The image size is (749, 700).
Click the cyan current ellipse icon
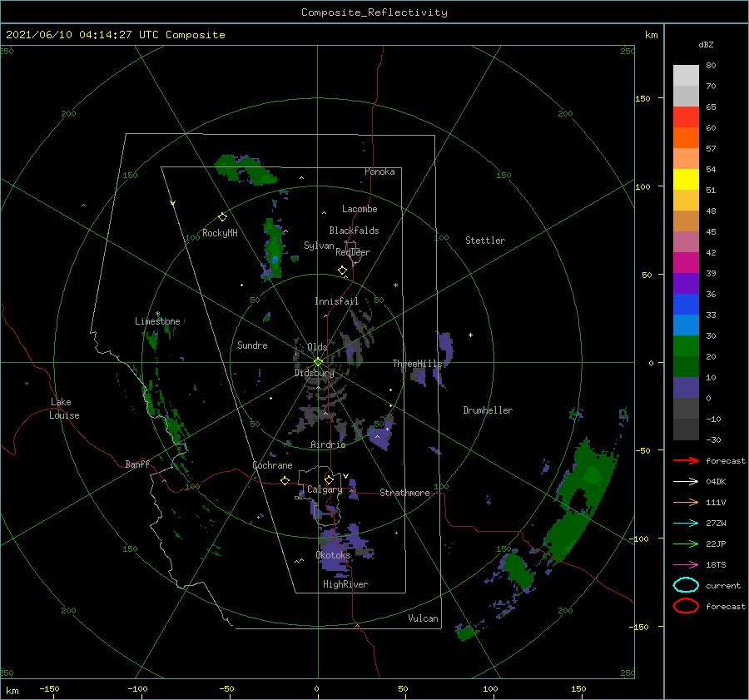686,585
